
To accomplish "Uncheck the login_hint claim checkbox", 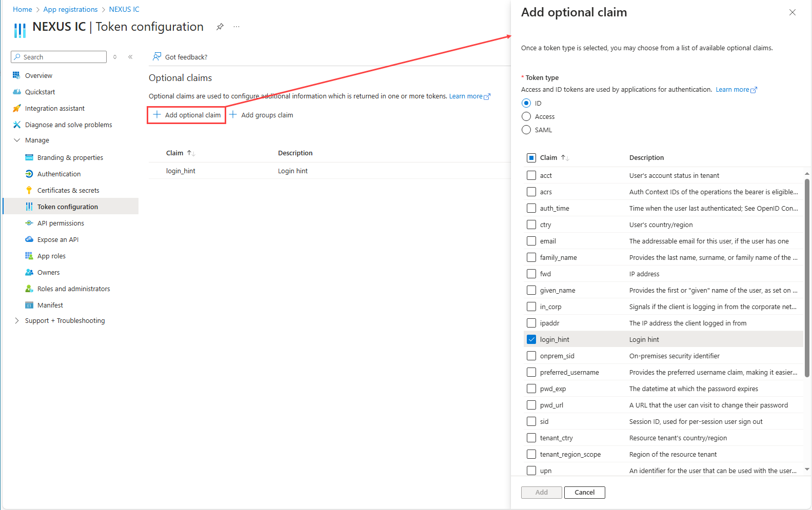I will (531, 339).
